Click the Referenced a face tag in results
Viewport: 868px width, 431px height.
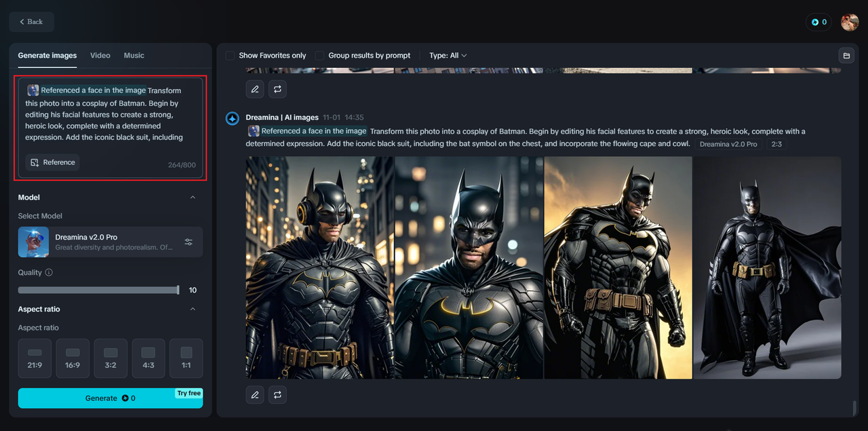coord(308,131)
